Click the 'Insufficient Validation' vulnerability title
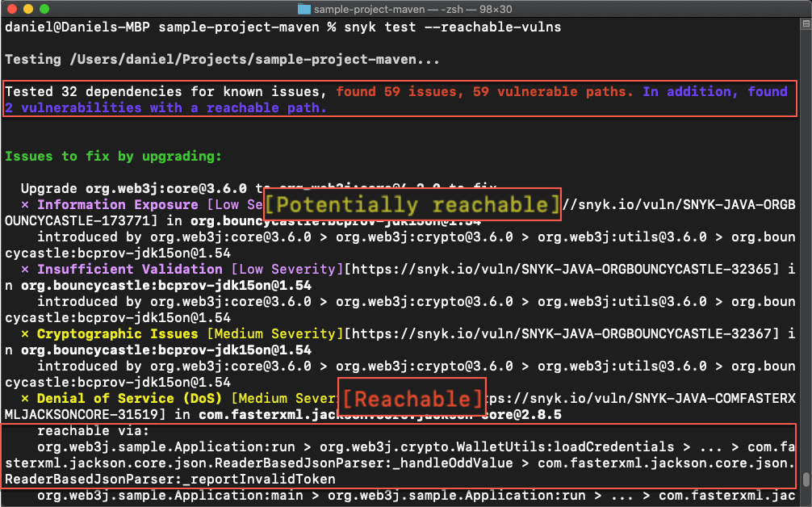The image size is (812, 507). click(129, 270)
